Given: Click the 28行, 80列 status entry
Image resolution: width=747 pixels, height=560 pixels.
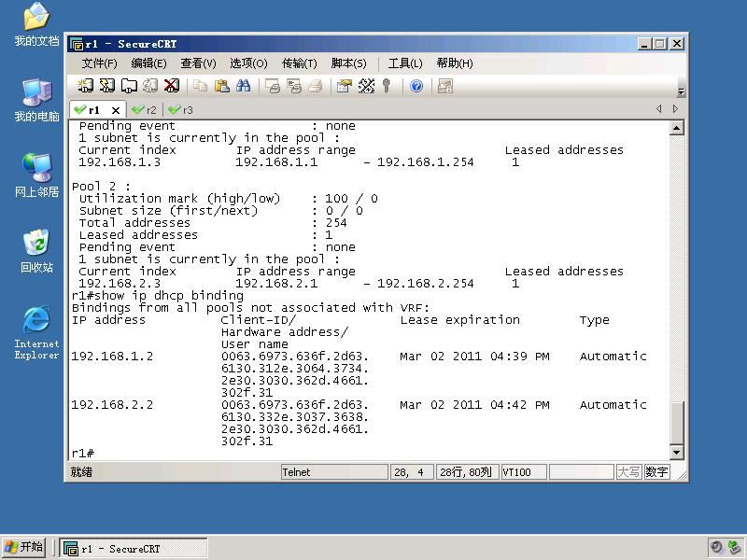Looking at the screenshot, I should click(468, 472).
